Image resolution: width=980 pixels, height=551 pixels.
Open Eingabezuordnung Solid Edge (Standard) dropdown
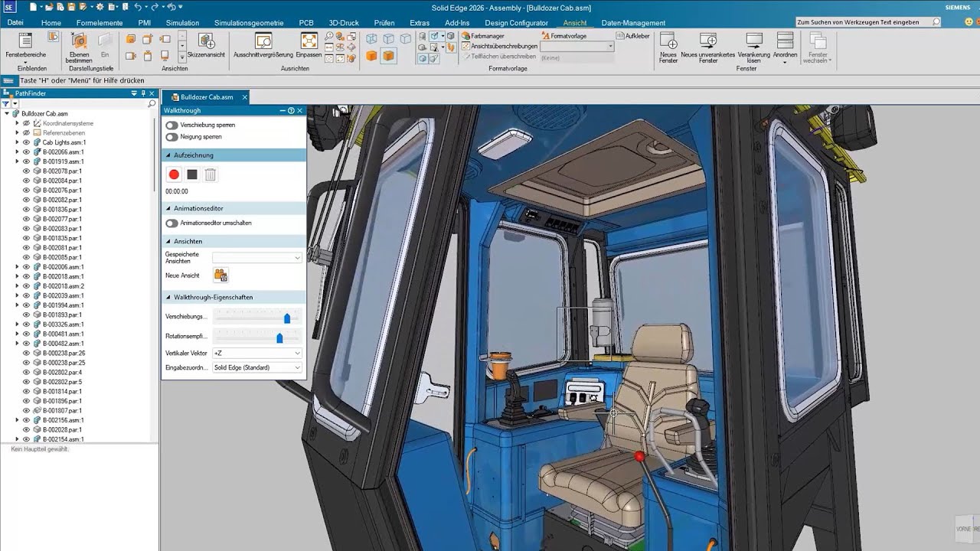257,367
